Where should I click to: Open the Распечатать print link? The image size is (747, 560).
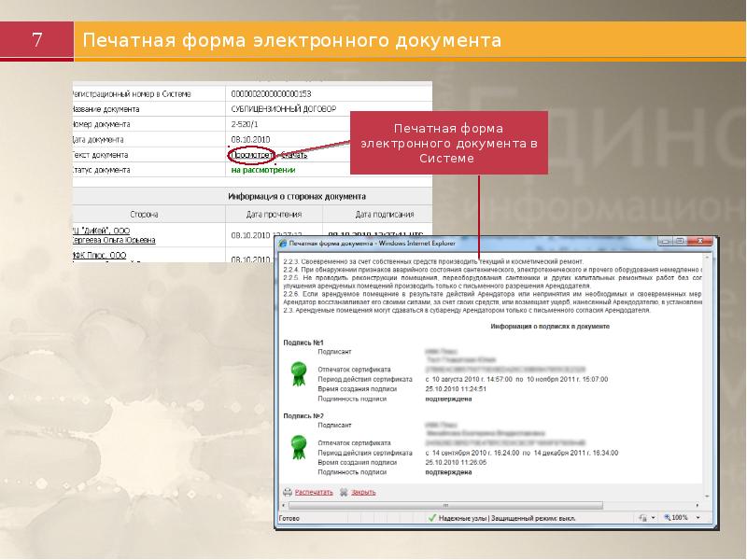(x=314, y=491)
